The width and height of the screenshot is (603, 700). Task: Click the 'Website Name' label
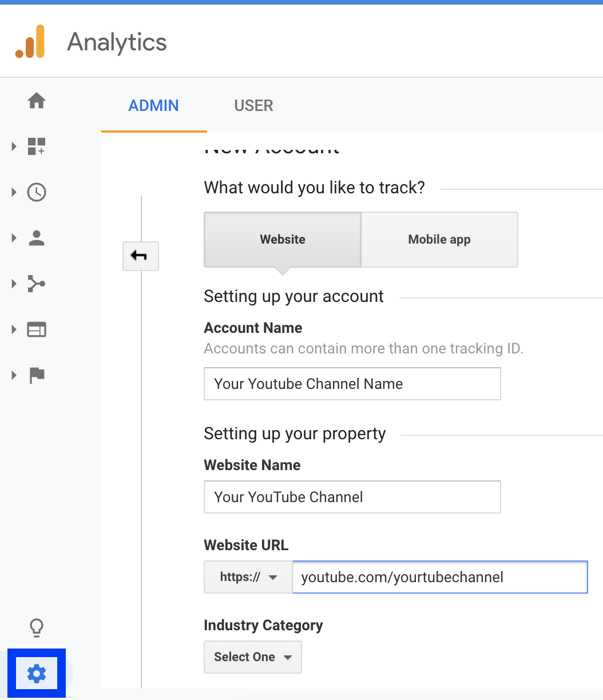(252, 465)
